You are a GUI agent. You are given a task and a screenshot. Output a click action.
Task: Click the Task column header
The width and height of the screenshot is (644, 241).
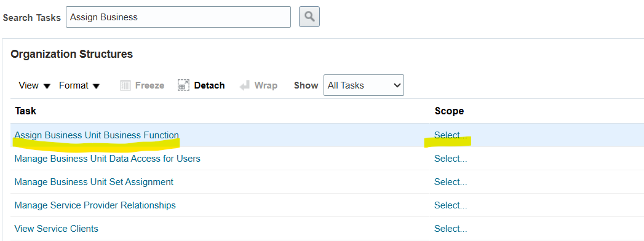tap(25, 111)
